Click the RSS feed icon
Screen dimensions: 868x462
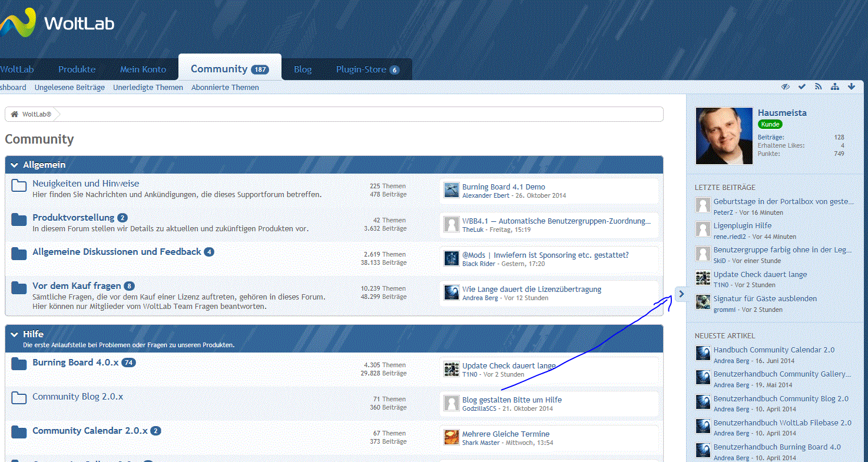click(818, 87)
